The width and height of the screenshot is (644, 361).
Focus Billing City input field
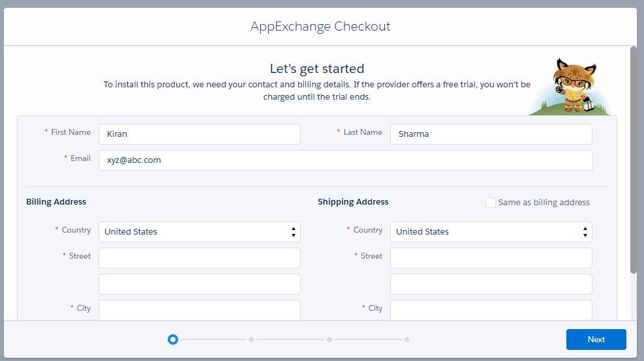200,310
